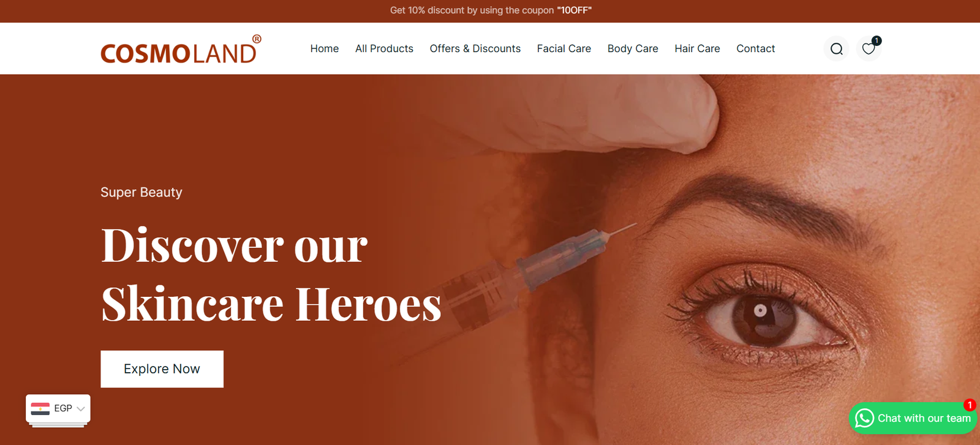Expand the EGP currency selector

point(58,408)
